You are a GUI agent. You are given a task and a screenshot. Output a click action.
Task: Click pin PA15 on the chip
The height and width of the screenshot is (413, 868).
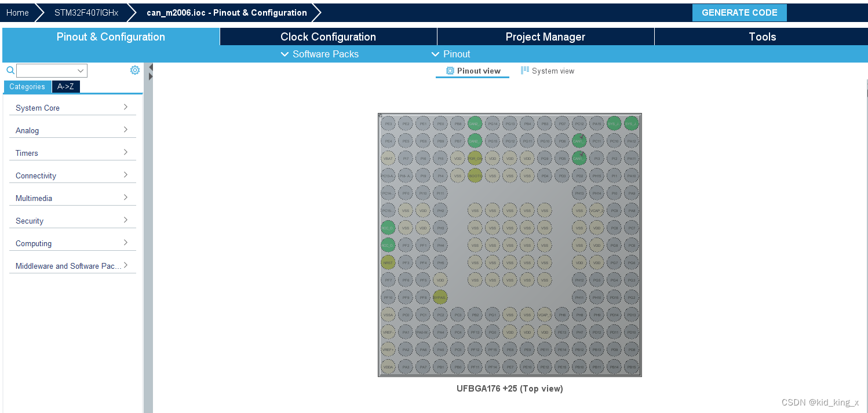597,123
